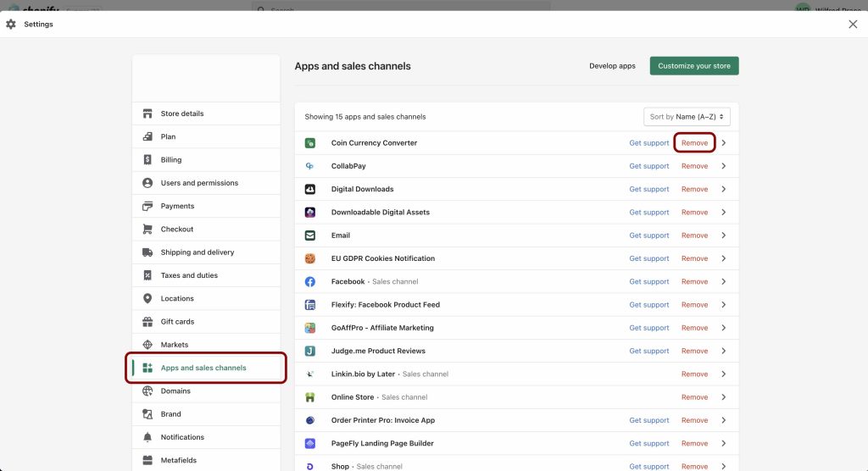Open the Sort by Name (A–Z) dropdown
This screenshot has height=471, width=868.
point(687,117)
